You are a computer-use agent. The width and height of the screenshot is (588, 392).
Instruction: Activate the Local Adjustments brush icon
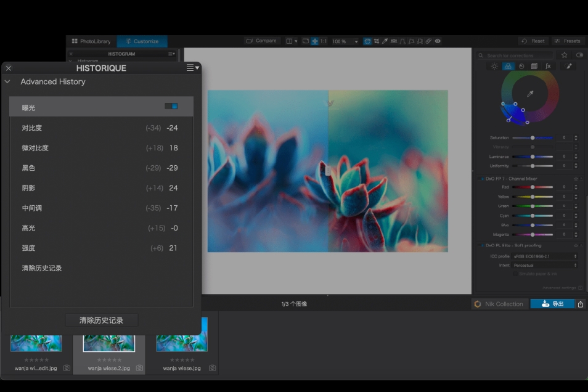coord(568,66)
